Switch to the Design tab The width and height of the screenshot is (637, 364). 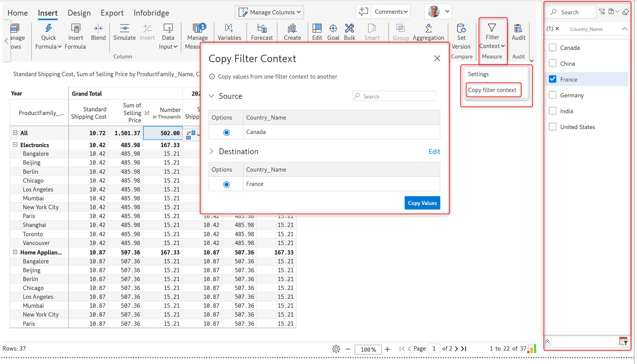point(79,13)
